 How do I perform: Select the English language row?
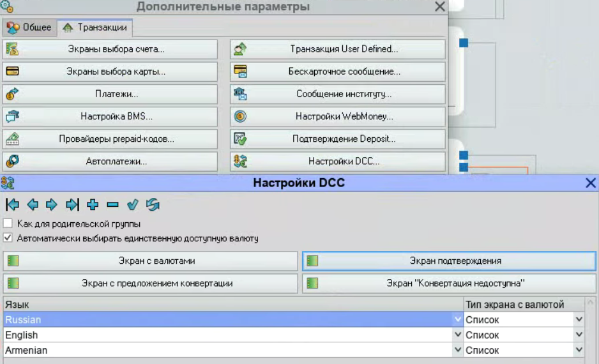point(233,335)
